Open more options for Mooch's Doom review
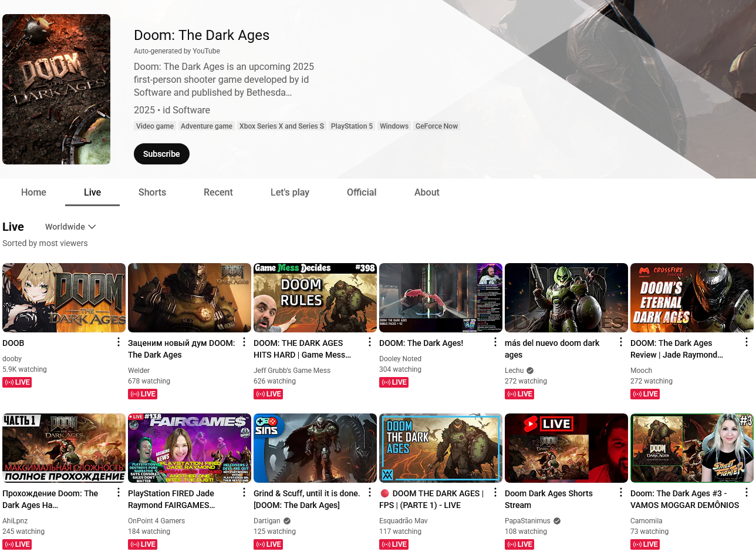 point(747,342)
